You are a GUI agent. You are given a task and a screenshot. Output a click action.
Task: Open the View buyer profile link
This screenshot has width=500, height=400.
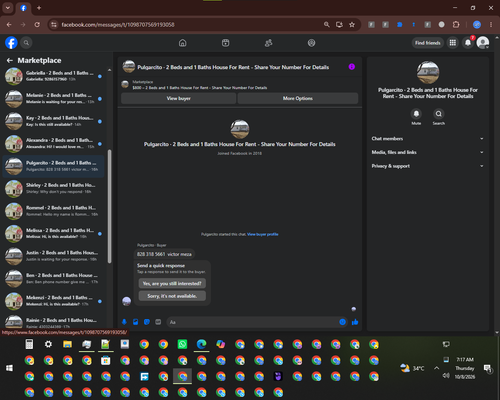click(263, 234)
